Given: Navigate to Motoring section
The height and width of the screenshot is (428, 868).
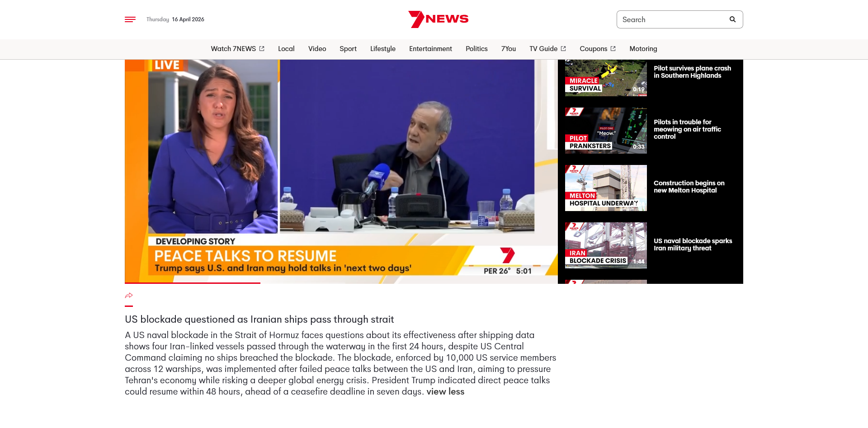Looking at the screenshot, I should tap(643, 49).
